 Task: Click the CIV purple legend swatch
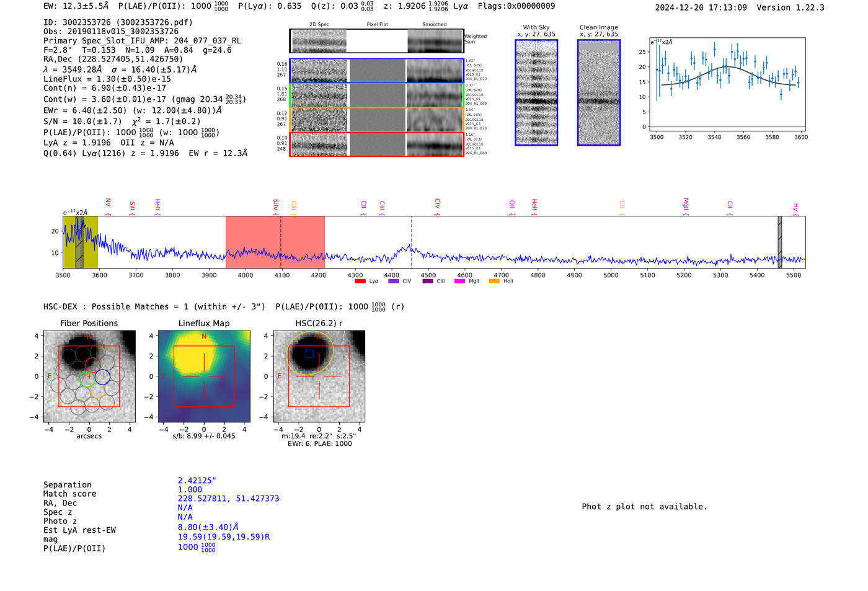click(393, 282)
